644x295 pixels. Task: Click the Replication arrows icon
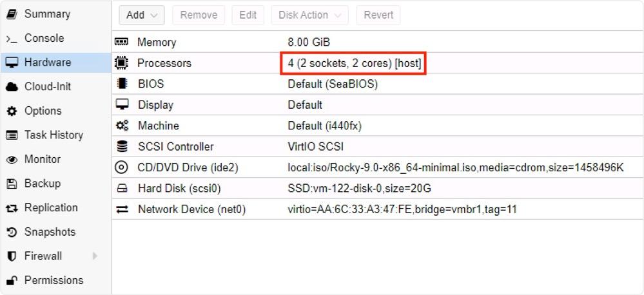coord(12,209)
